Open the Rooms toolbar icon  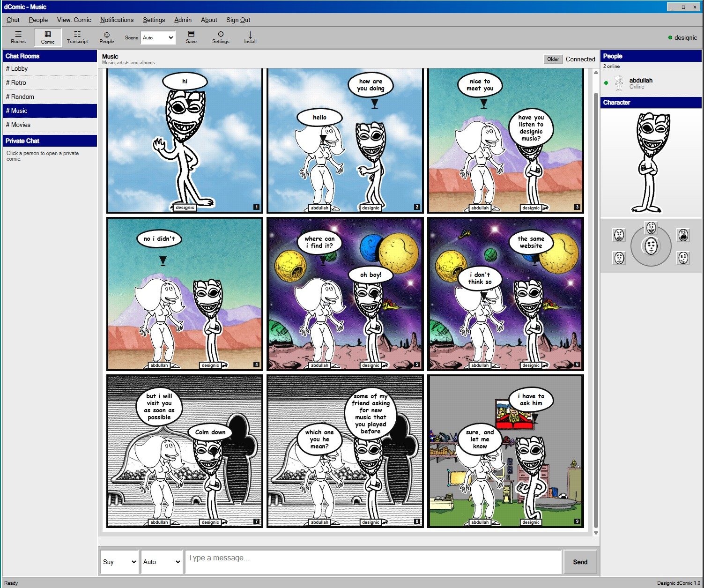pos(18,37)
